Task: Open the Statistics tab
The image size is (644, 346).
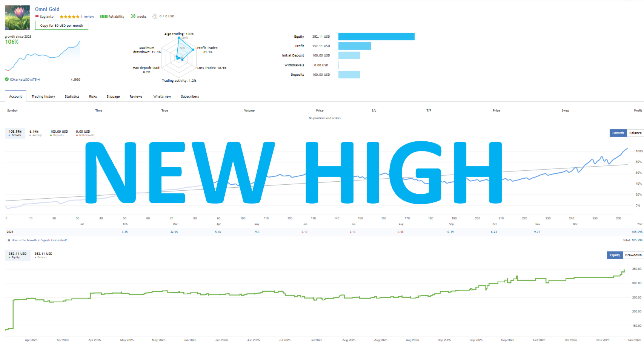Action: click(x=72, y=96)
